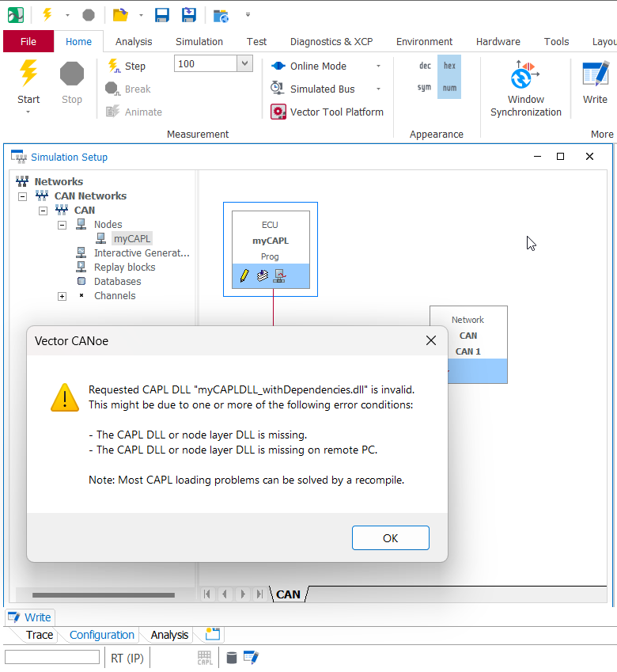This screenshot has width=617, height=672.
Task: Select the myCAPL node in tree
Action: [x=132, y=238]
